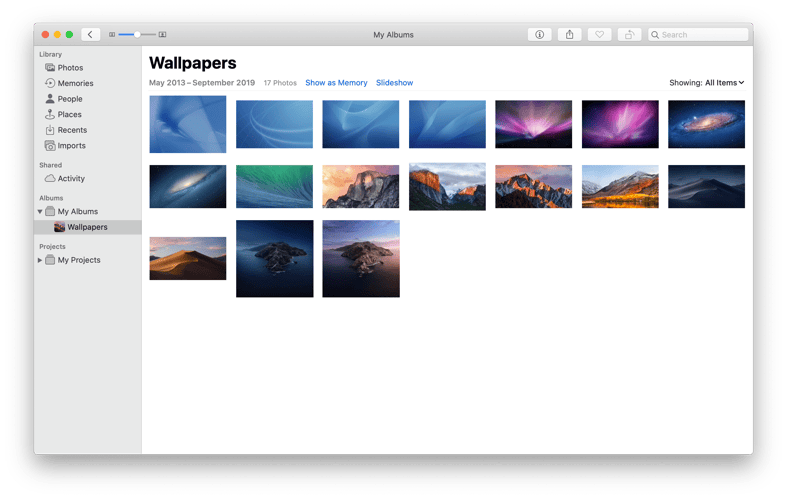Viewport: 787px width, 499px height.
Task: Click the Recents icon in sidebar
Action: 50,130
